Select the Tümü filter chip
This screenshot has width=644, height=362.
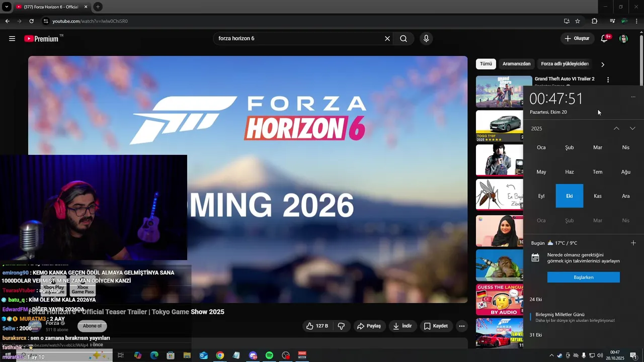pos(486,64)
